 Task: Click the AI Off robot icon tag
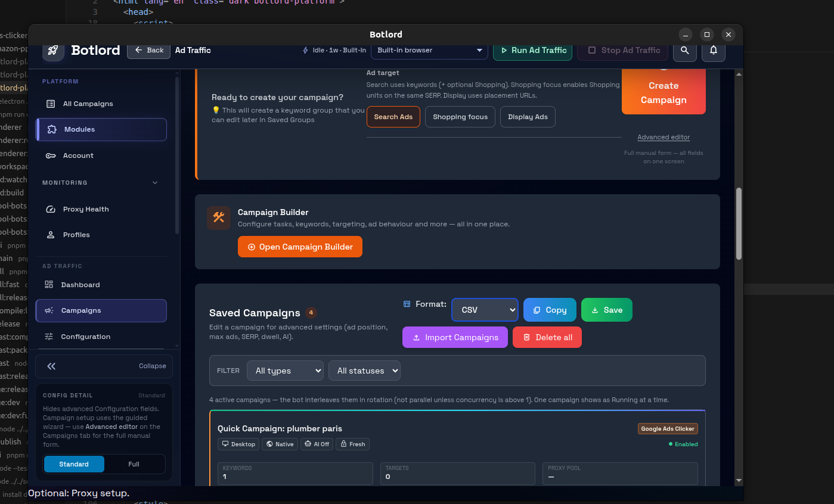pos(317,444)
